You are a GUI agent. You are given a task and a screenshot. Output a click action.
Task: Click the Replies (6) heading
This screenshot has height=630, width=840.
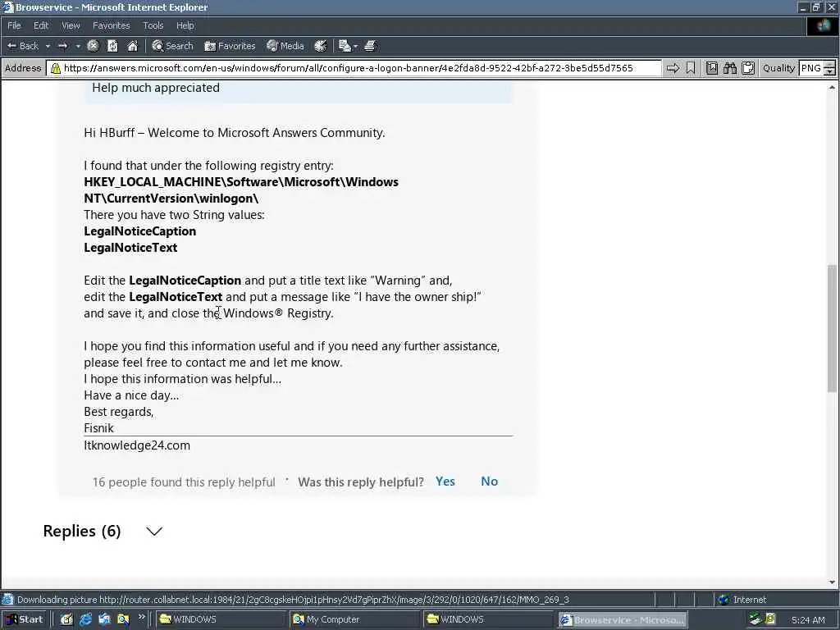click(82, 531)
